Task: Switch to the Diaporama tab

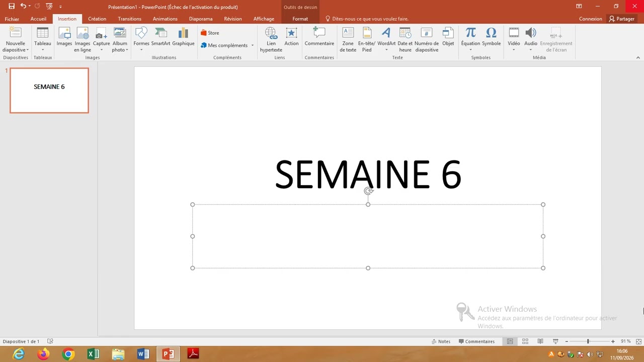Action: point(201,19)
